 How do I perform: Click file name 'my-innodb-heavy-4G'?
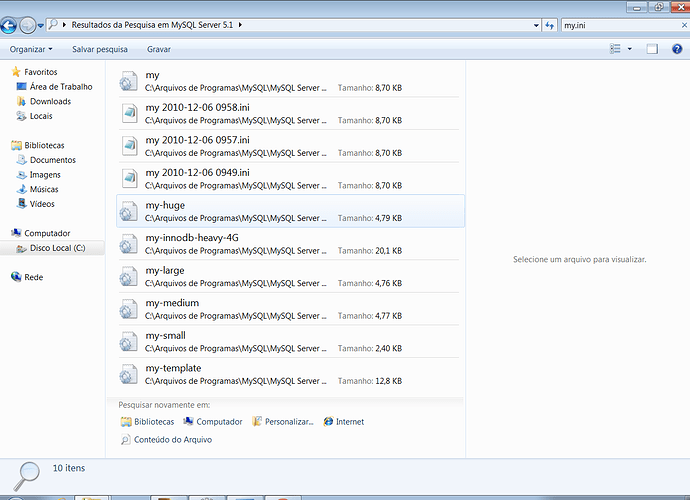pos(192,238)
